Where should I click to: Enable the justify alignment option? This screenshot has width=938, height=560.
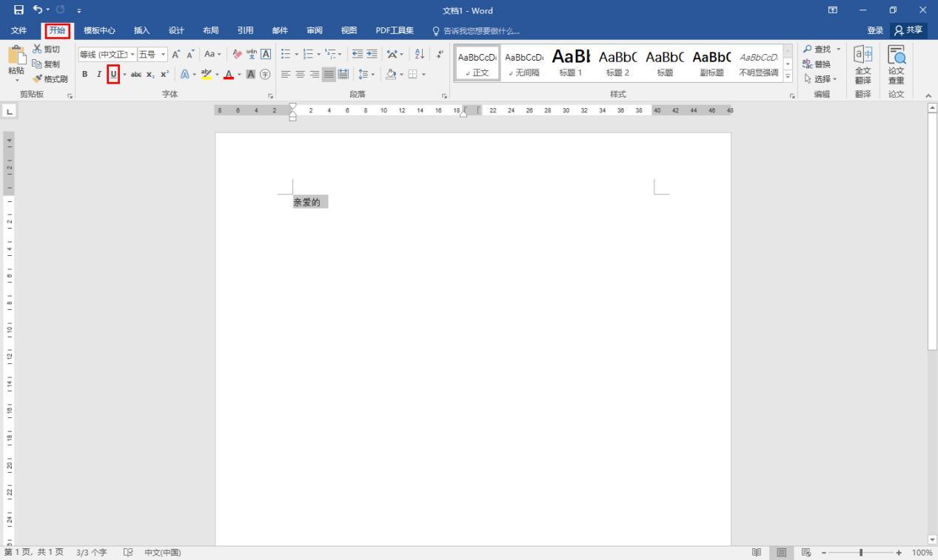pyautogui.click(x=328, y=74)
